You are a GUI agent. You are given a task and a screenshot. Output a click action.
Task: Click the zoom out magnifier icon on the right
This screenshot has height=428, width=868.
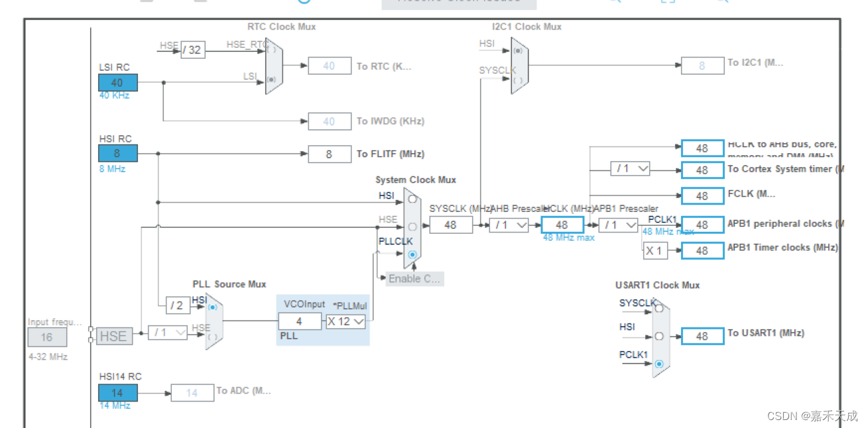tap(723, 3)
